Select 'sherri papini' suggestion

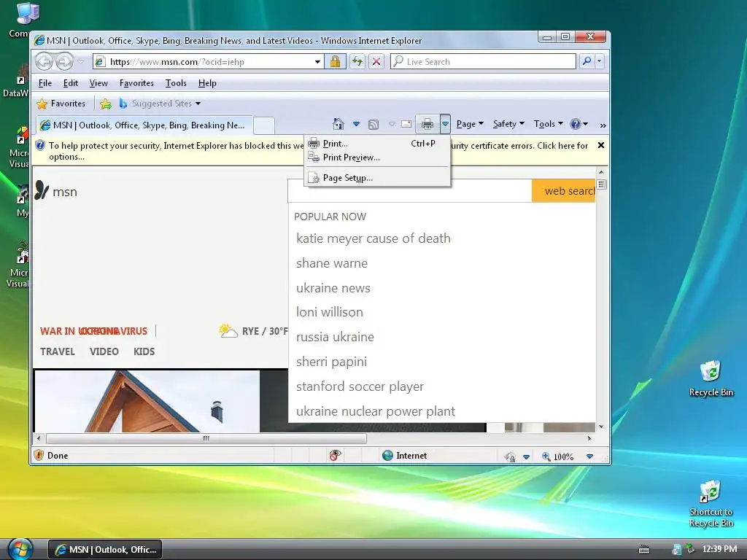click(331, 362)
